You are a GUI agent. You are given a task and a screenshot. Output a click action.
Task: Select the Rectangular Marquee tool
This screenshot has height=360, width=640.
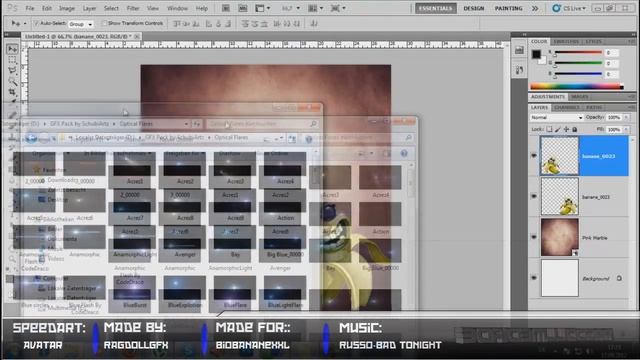tap(12, 60)
